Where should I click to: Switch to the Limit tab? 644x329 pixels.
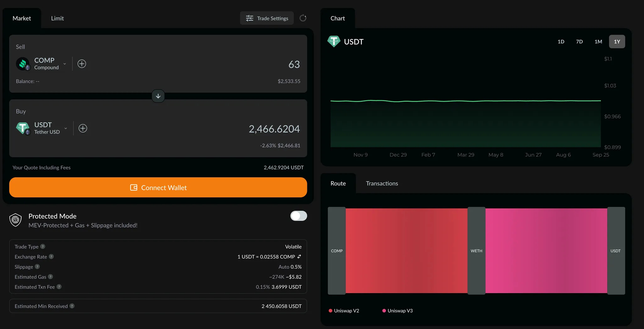tap(58, 18)
